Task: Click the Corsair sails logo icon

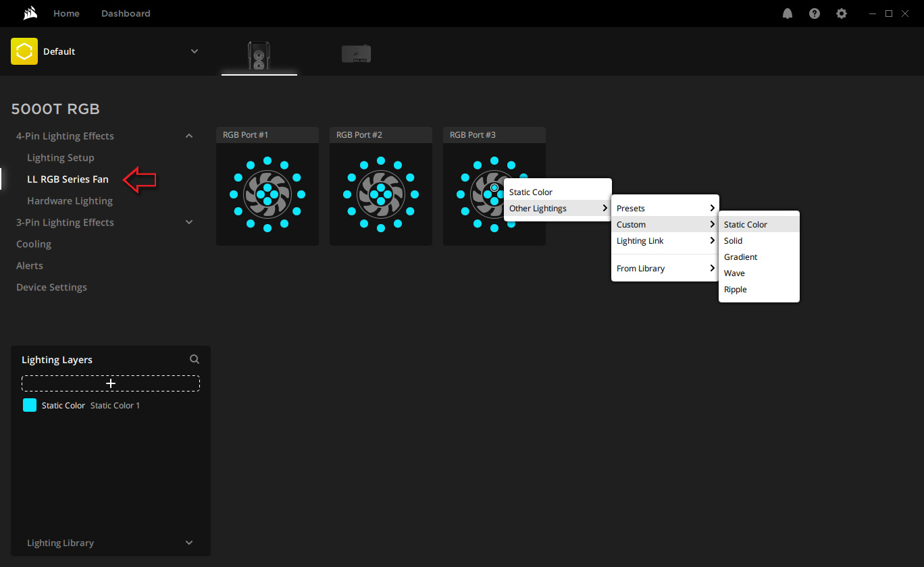Action: pyautogui.click(x=29, y=13)
